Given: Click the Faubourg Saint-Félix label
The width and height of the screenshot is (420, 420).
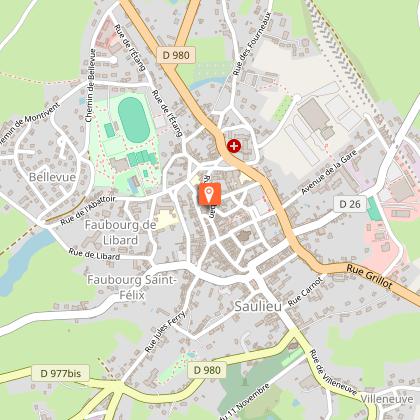Looking at the screenshot, I should pyautogui.click(x=132, y=287).
